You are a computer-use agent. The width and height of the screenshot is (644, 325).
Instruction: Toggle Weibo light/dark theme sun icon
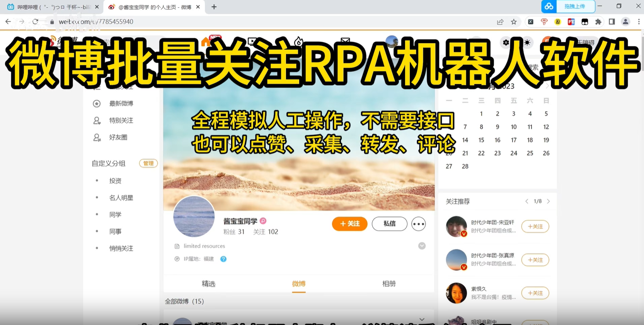tap(527, 42)
